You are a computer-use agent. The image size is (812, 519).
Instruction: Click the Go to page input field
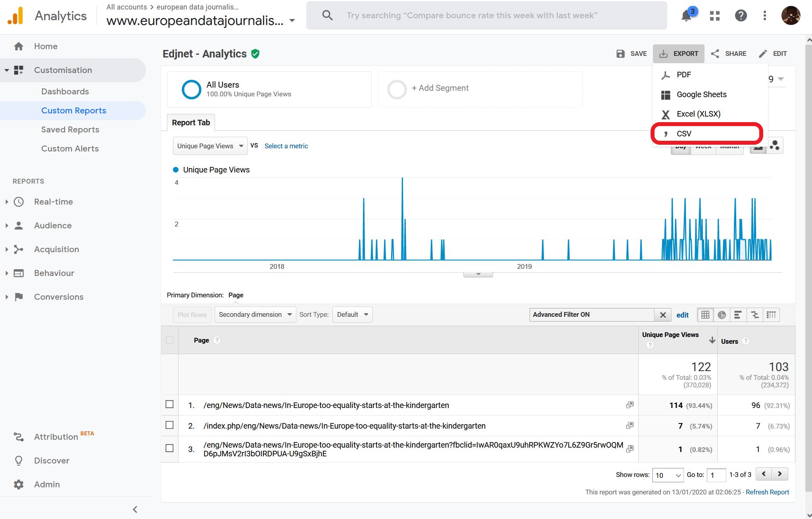pyautogui.click(x=716, y=475)
